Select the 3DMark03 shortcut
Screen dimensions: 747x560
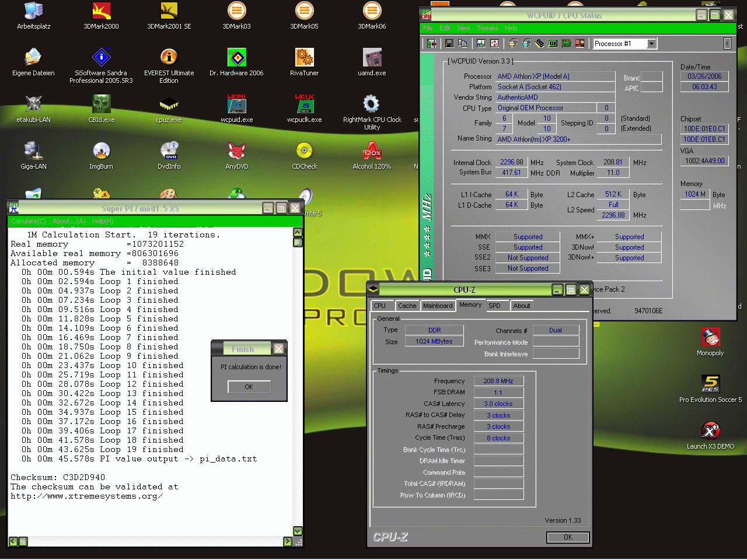tap(236, 16)
